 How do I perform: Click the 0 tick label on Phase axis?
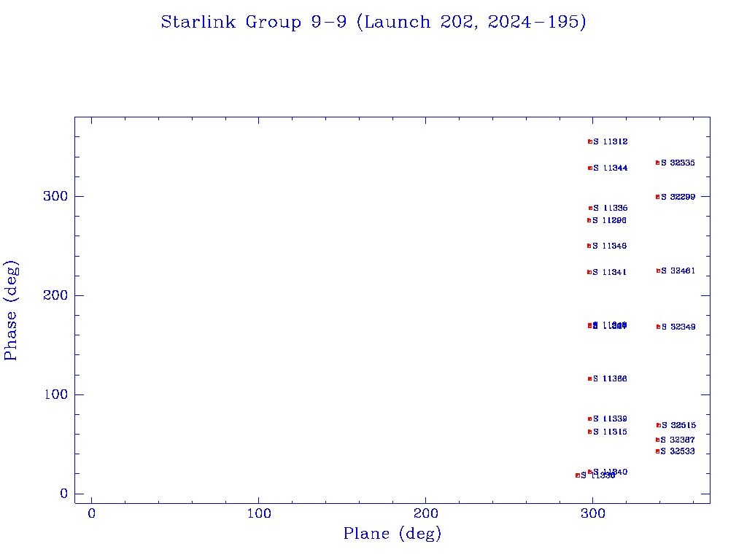click(x=64, y=494)
